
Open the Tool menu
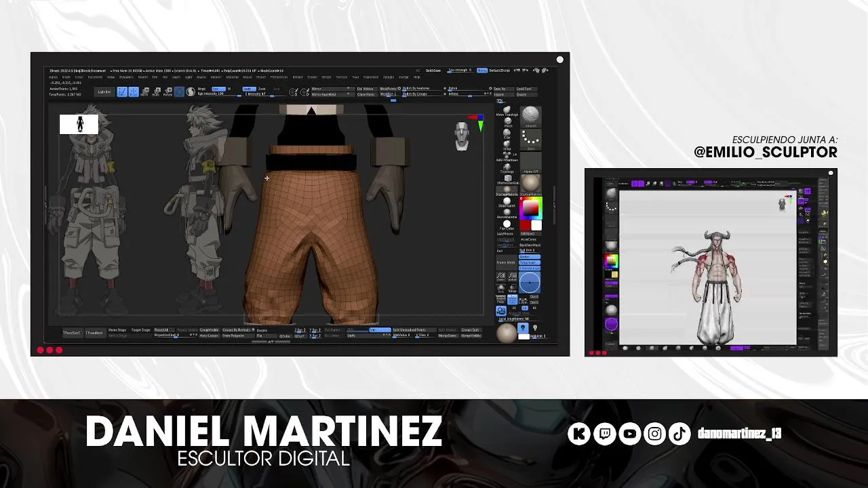(x=355, y=77)
